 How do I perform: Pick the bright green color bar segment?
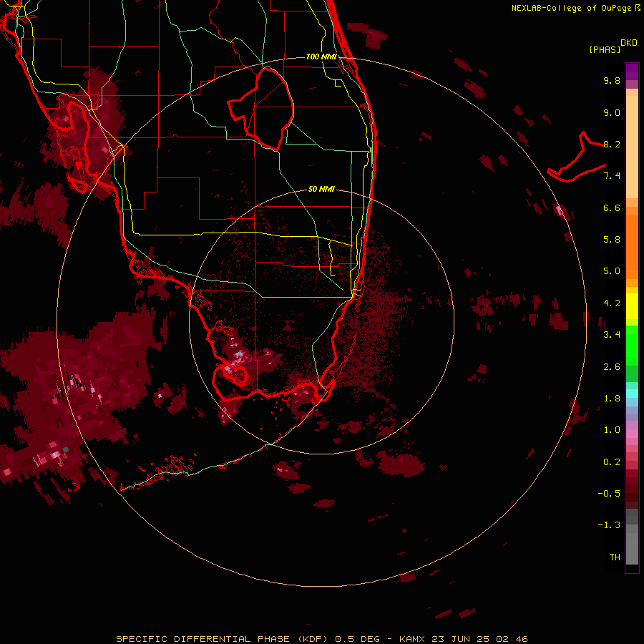pos(632,345)
